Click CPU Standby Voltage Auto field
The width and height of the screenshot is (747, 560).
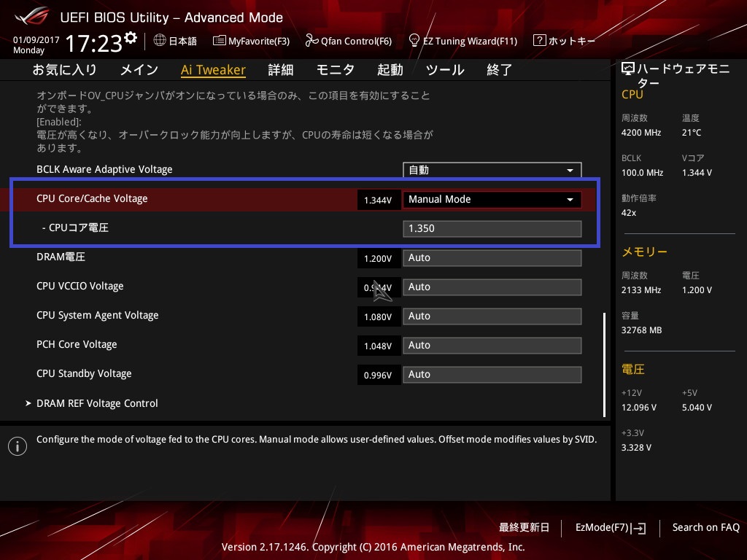492,375
